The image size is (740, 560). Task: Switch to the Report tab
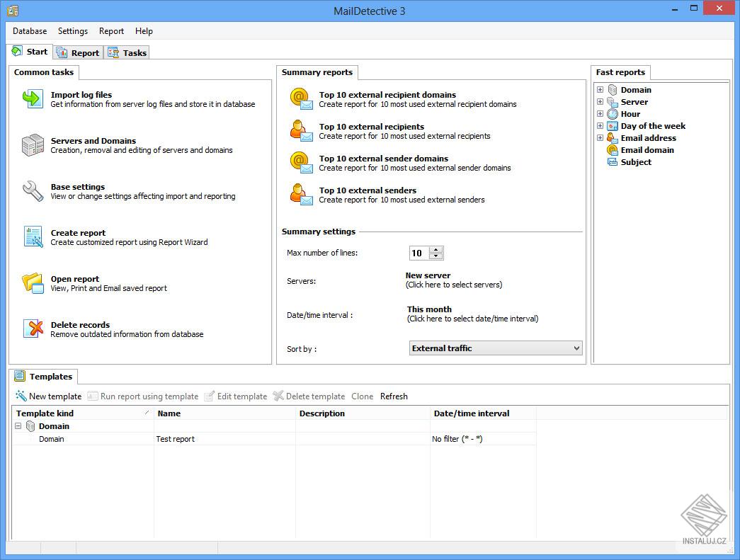coord(79,53)
